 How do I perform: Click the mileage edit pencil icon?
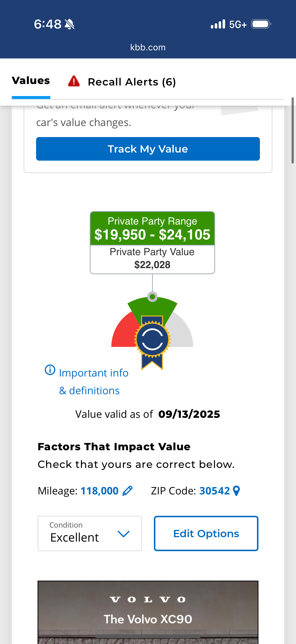click(x=127, y=491)
